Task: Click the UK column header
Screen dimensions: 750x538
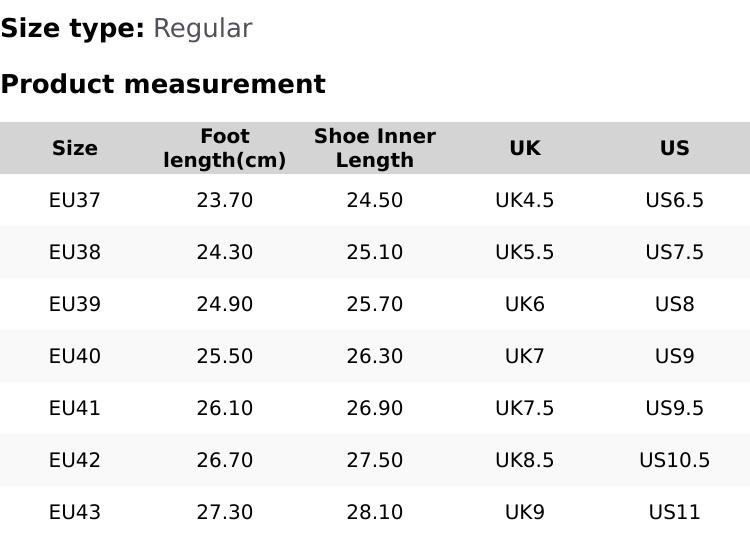Action: [525, 148]
